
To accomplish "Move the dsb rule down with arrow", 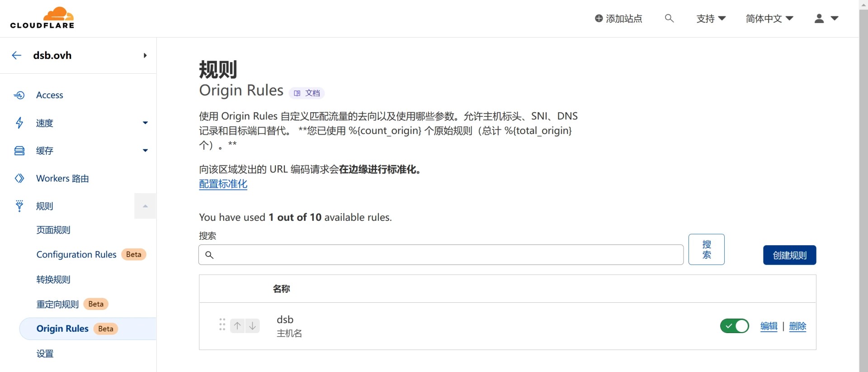I will coord(253,326).
